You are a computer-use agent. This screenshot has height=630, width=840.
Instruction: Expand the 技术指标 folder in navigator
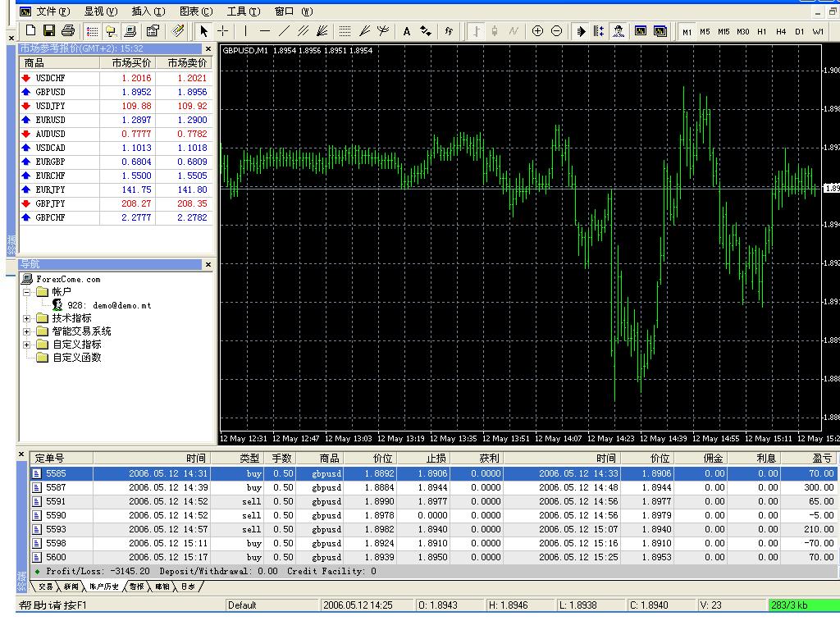point(26,318)
